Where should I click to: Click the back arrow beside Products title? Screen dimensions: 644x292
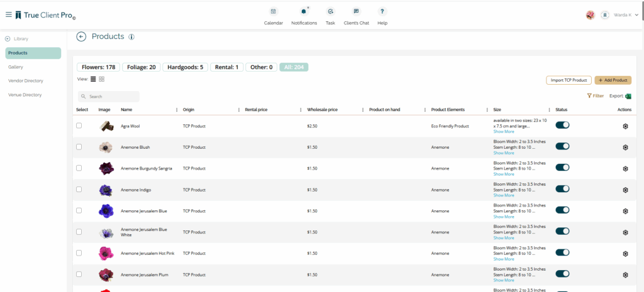tap(81, 37)
